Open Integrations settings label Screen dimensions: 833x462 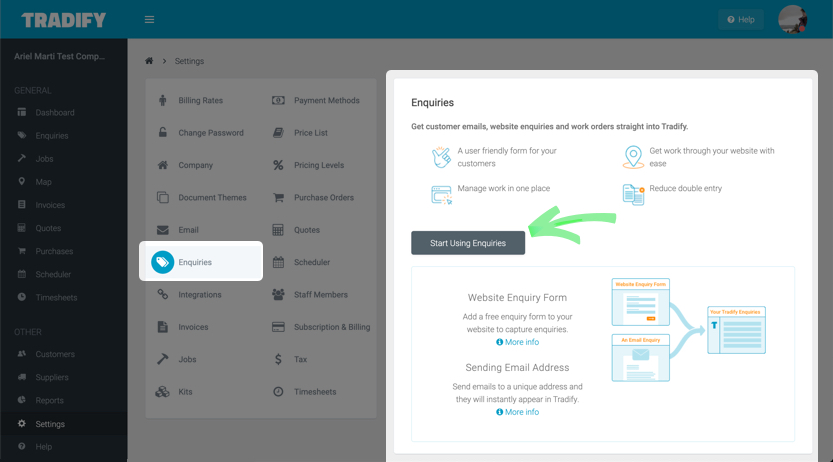[200, 295]
